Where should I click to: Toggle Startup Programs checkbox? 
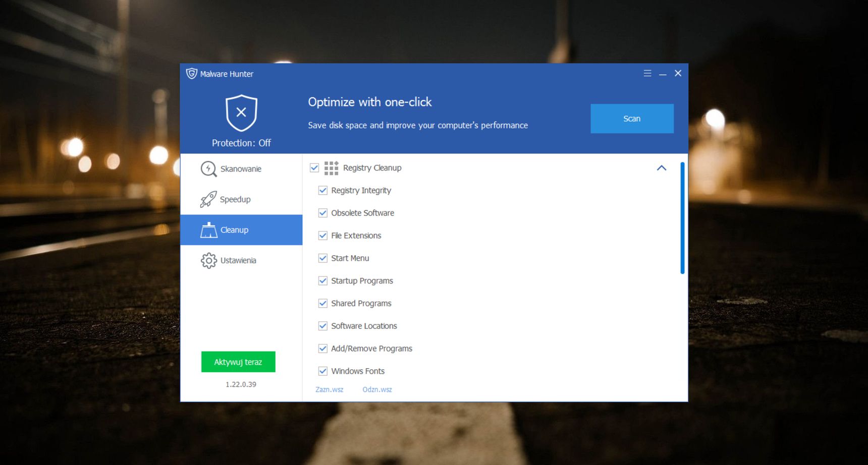323,281
